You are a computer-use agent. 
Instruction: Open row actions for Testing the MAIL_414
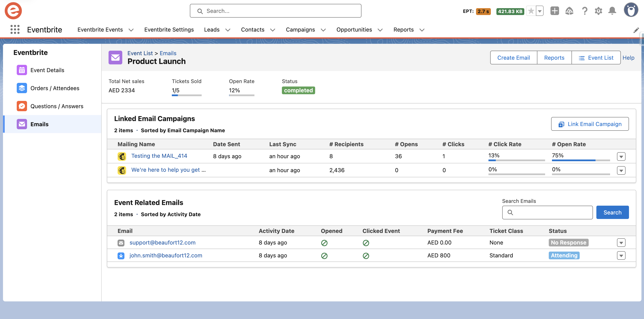(621, 156)
